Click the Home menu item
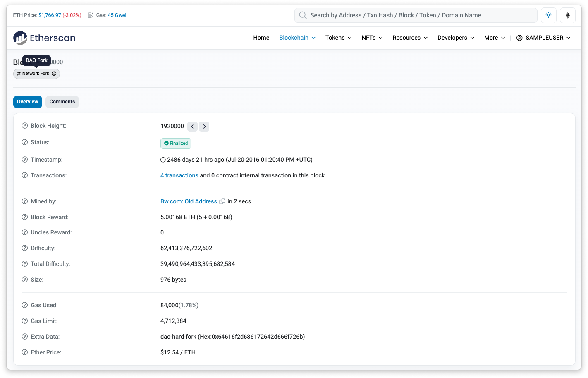This screenshot has height=378, width=588. (x=261, y=38)
